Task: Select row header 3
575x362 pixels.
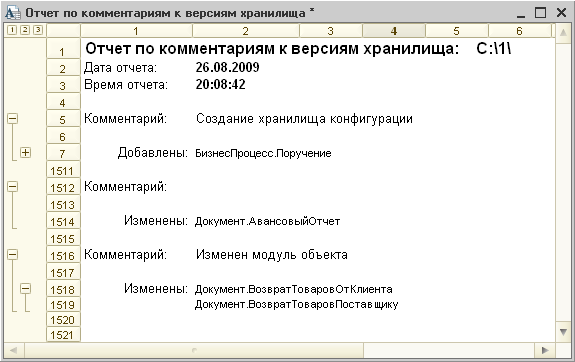Action: coord(63,85)
